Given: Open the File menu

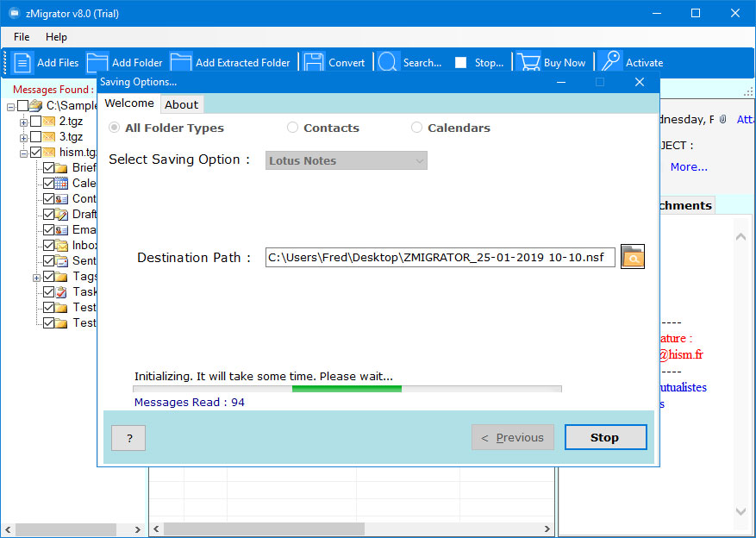Looking at the screenshot, I should (22, 37).
